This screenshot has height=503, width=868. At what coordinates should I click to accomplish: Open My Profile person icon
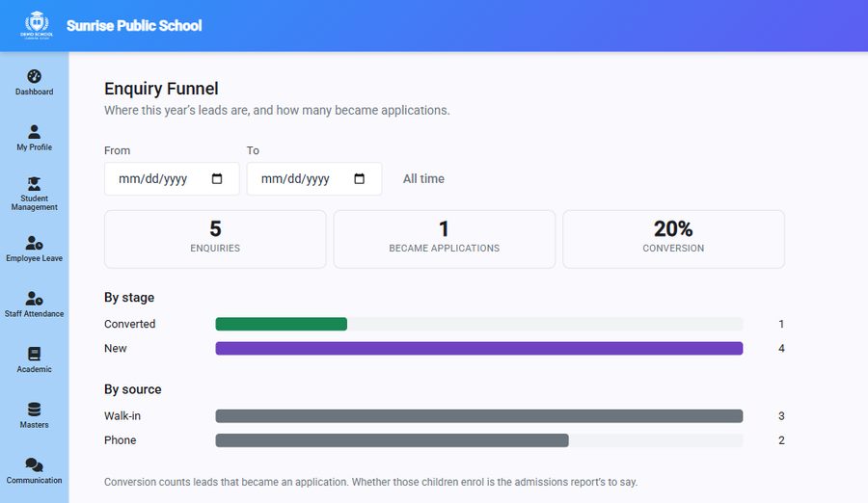[x=35, y=132]
